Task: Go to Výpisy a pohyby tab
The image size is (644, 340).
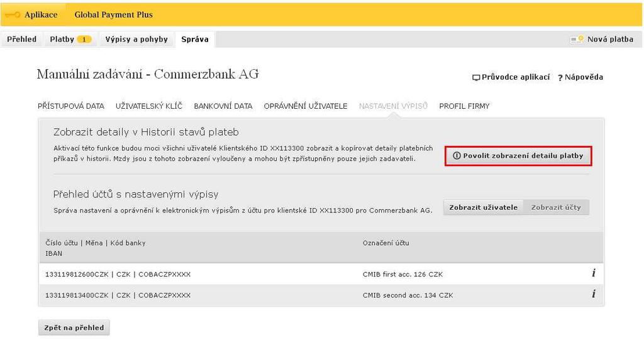Action: point(136,40)
